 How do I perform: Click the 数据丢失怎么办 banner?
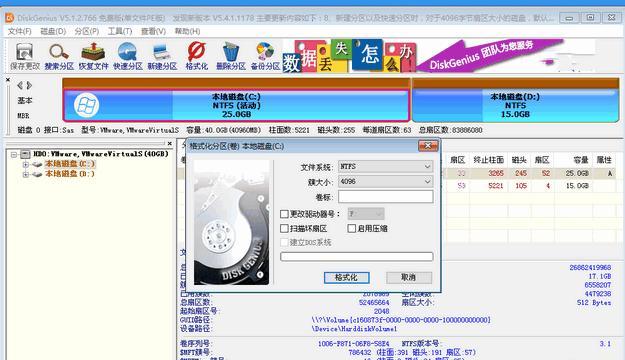(x=350, y=56)
